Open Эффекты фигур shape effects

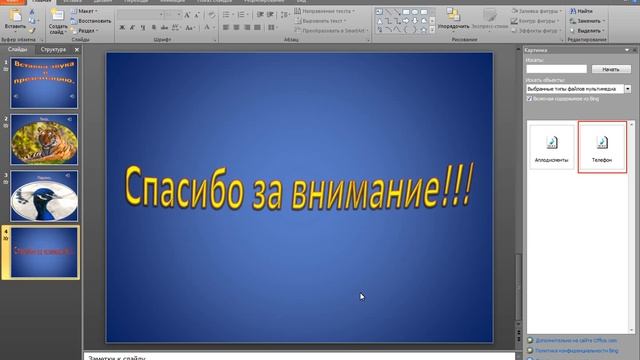coord(536,31)
